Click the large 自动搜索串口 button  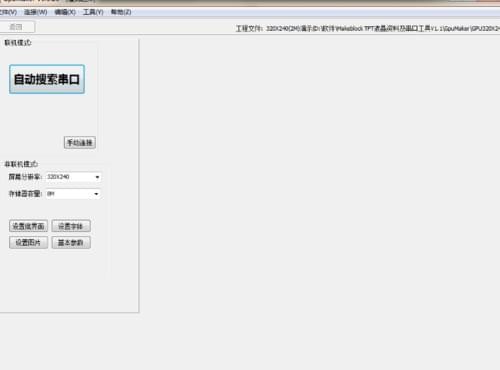(47, 79)
